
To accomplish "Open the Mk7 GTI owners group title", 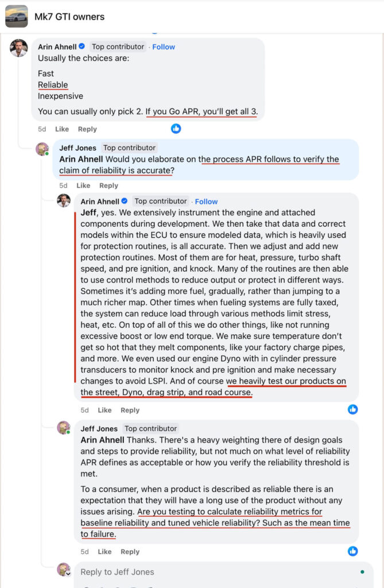I will click(x=69, y=17).
